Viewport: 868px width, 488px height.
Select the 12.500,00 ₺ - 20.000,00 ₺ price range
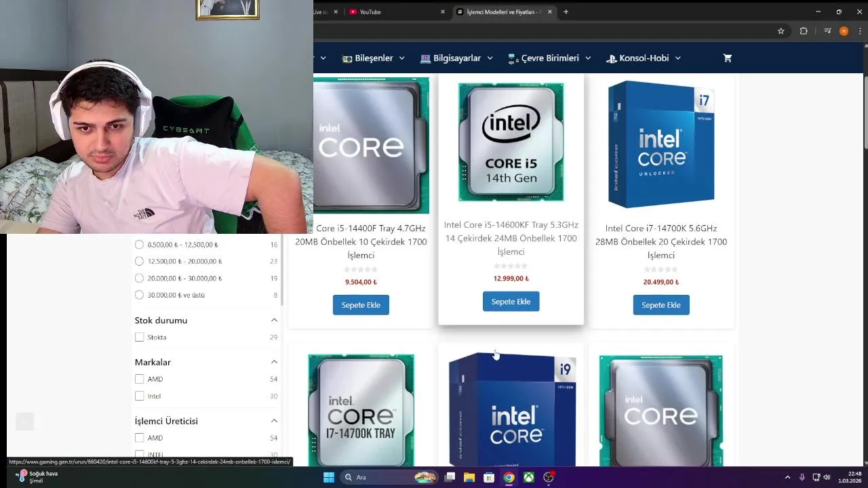pos(139,261)
